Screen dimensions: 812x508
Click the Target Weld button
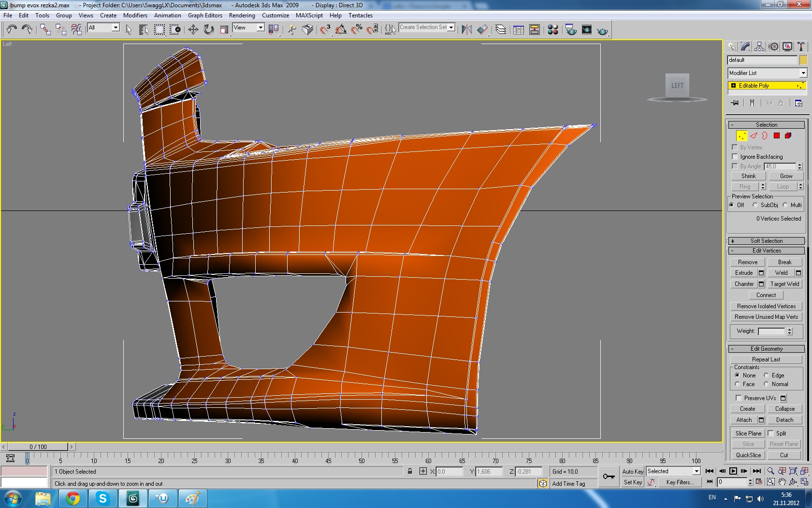pos(784,284)
